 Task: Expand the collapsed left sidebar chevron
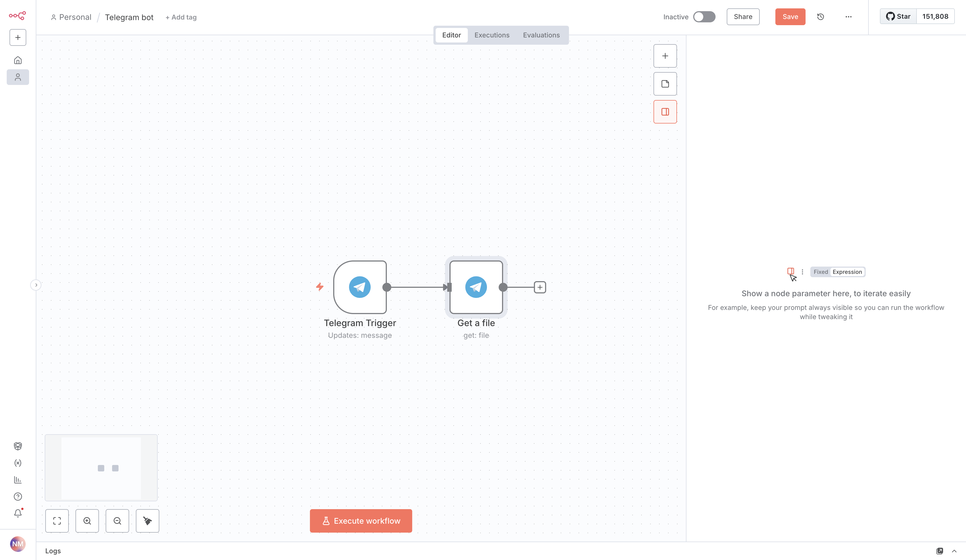[x=36, y=285]
